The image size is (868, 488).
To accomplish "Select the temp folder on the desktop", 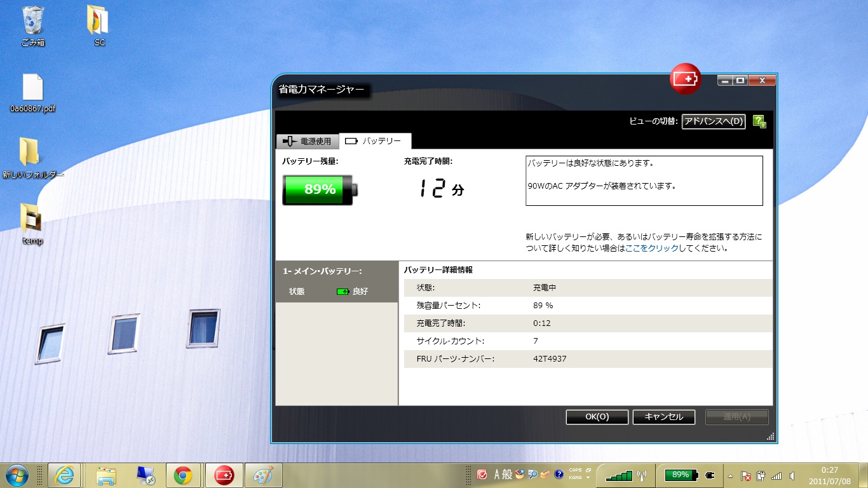I will pos(32,224).
